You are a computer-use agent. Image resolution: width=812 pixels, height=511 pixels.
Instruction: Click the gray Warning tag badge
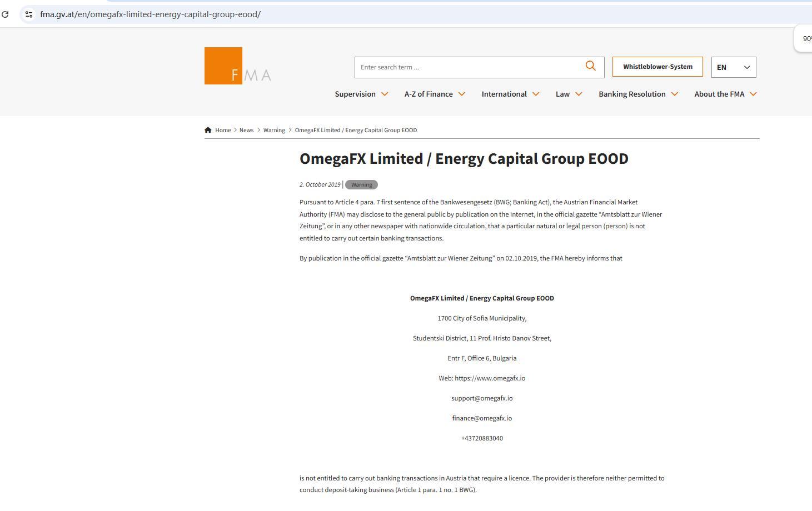pyautogui.click(x=361, y=184)
